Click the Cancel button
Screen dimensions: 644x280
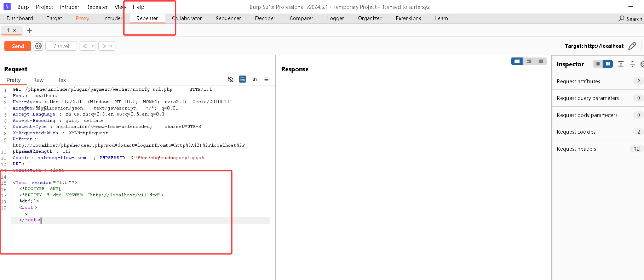click(x=61, y=46)
